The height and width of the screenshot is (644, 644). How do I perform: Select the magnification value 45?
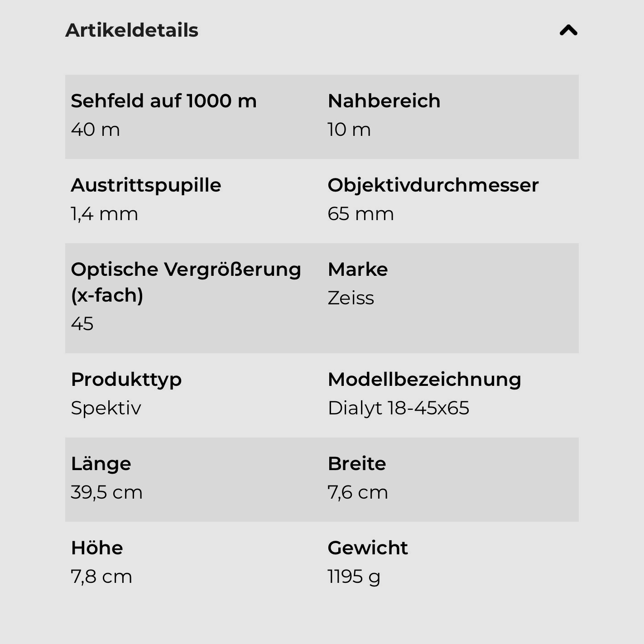[82, 324]
